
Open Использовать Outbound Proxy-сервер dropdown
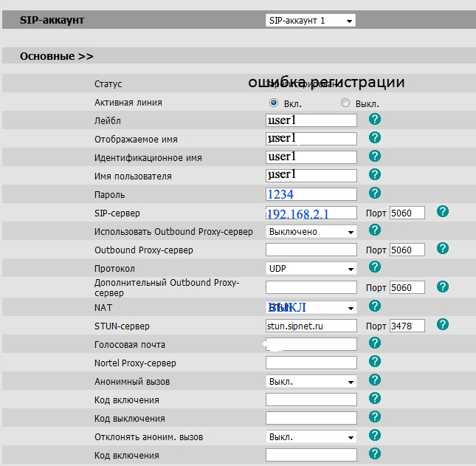tap(311, 232)
